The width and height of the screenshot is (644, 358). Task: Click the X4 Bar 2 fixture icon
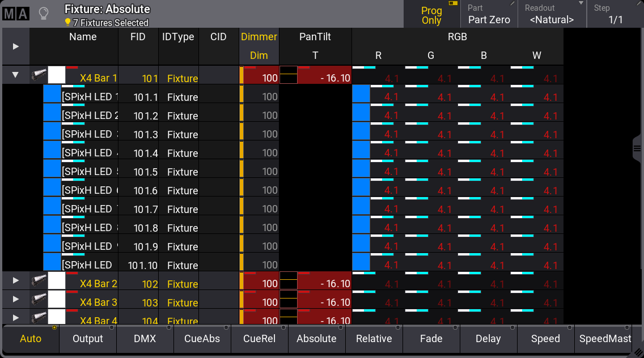pos(39,280)
